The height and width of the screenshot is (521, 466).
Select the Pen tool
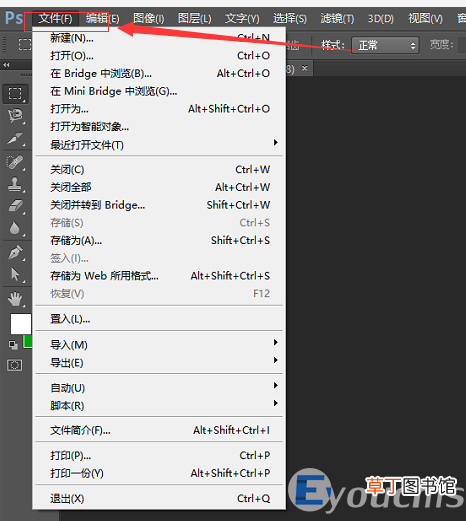(15, 252)
